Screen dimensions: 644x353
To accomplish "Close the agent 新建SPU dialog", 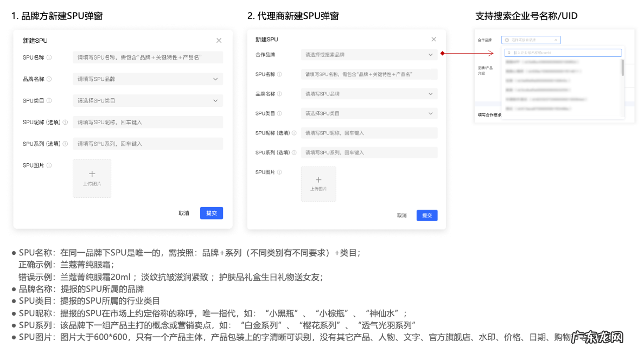I will (433, 40).
